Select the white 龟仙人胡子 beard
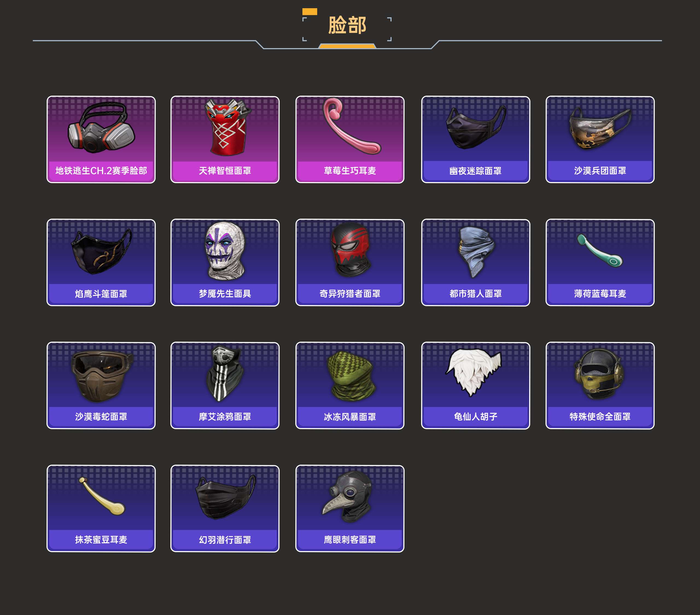The height and width of the screenshot is (615, 700). (475, 385)
